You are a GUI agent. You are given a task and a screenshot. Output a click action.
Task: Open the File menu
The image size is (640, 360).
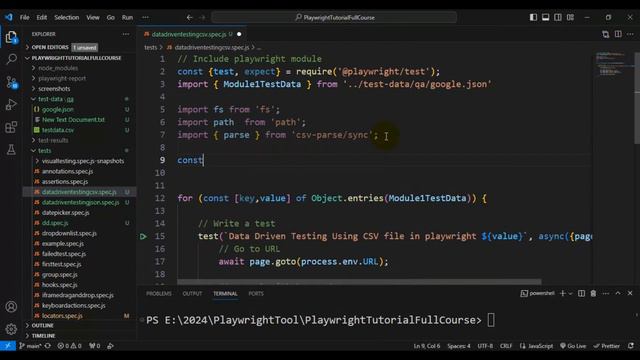point(24,18)
